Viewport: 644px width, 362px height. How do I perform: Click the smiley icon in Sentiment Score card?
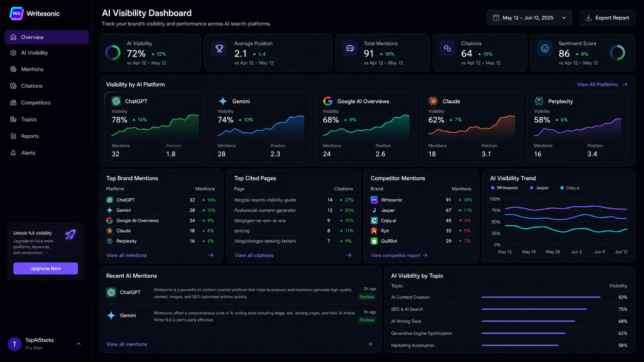click(545, 48)
